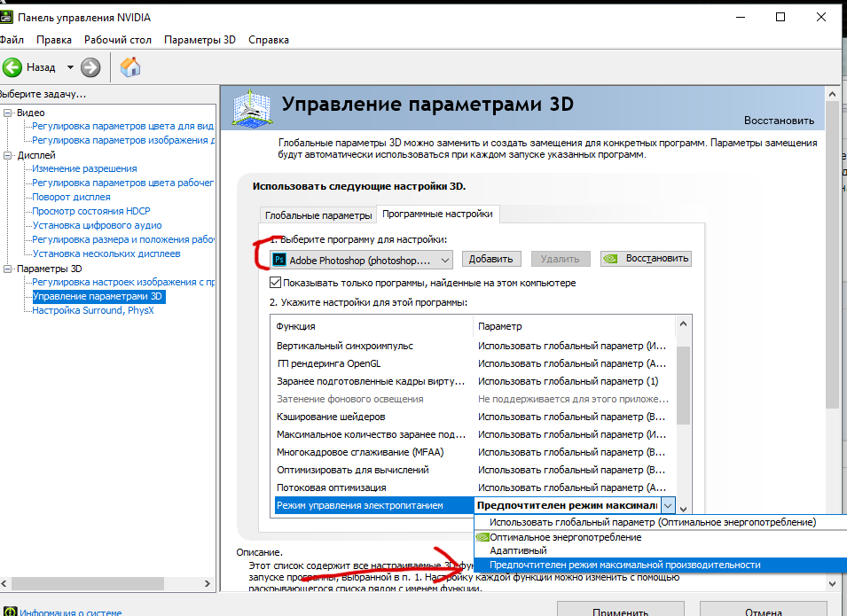Collapse the Дисплей tree node
The image size is (847, 616).
[8, 155]
